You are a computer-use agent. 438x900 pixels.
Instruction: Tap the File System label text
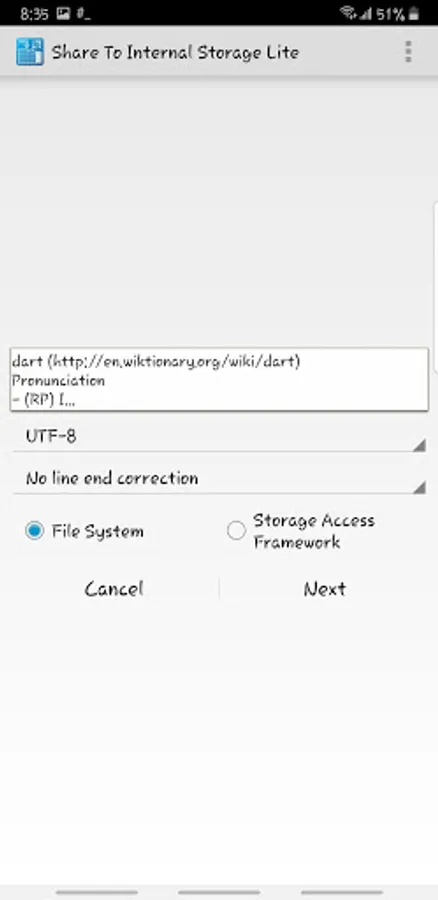[98, 532]
